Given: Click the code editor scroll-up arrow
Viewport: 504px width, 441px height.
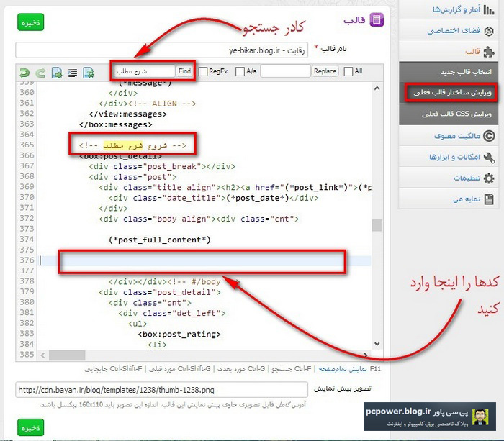Looking at the screenshot, I should pos(377,88).
